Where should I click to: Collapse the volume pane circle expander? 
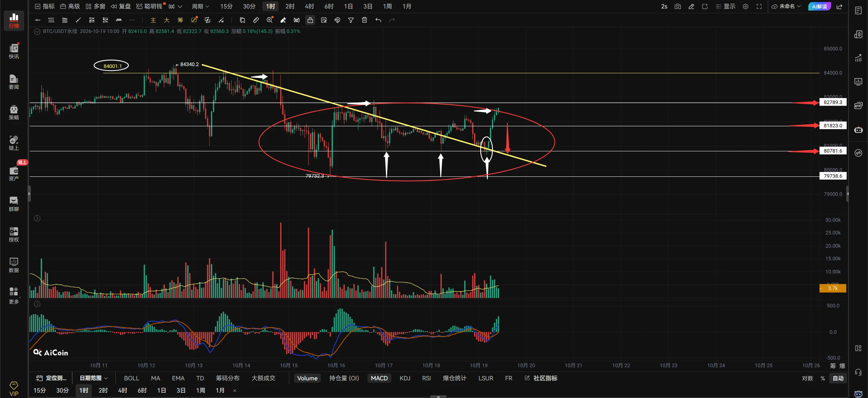click(37, 219)
